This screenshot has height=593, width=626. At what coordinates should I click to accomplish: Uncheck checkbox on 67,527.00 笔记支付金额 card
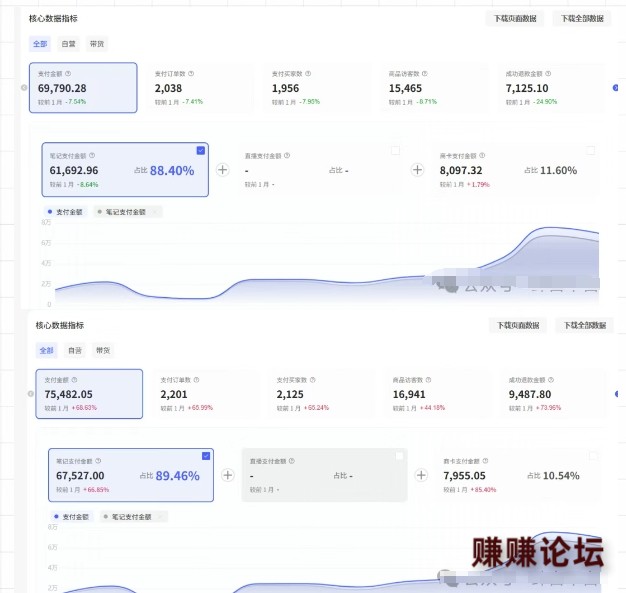click(x=206, y=456)
